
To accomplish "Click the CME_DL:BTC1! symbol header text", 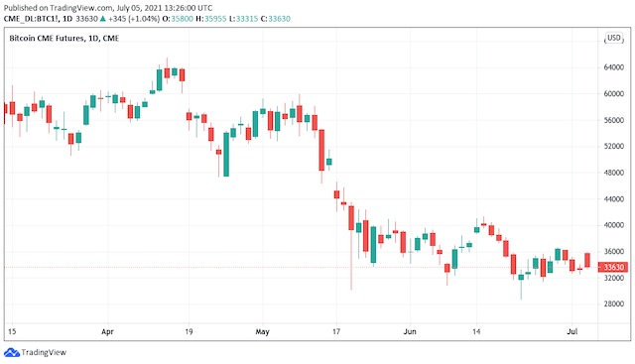I will 31,19.
